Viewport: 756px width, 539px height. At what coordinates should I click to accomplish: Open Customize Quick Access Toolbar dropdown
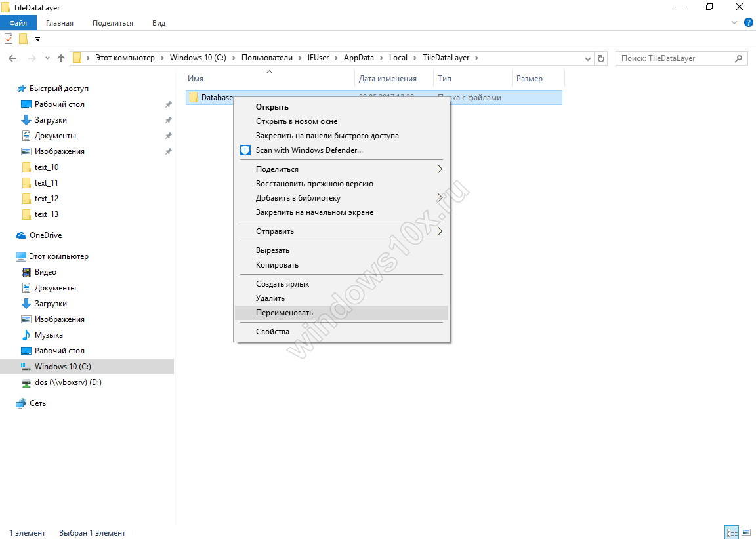[x=37, y=39]
